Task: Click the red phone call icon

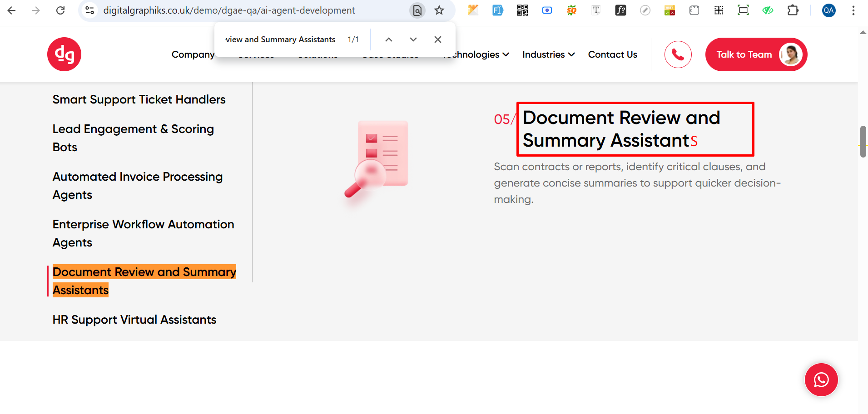Action: point(678,54)
